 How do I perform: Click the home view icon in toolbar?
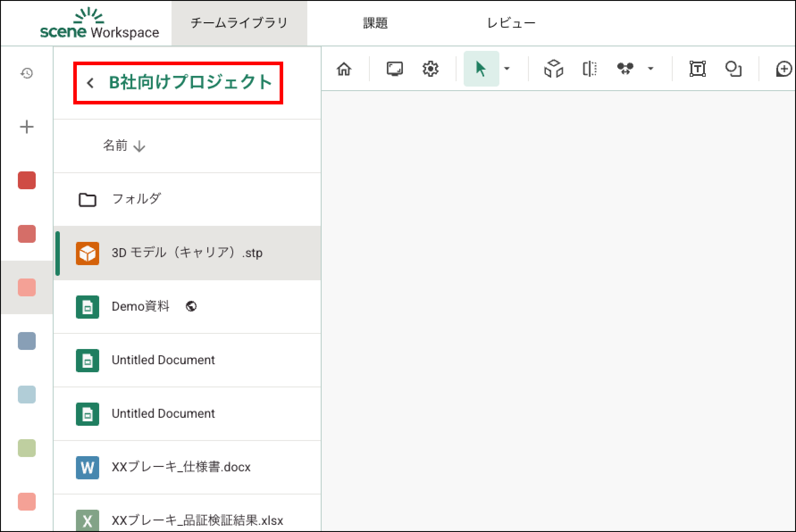pos(344,69)
